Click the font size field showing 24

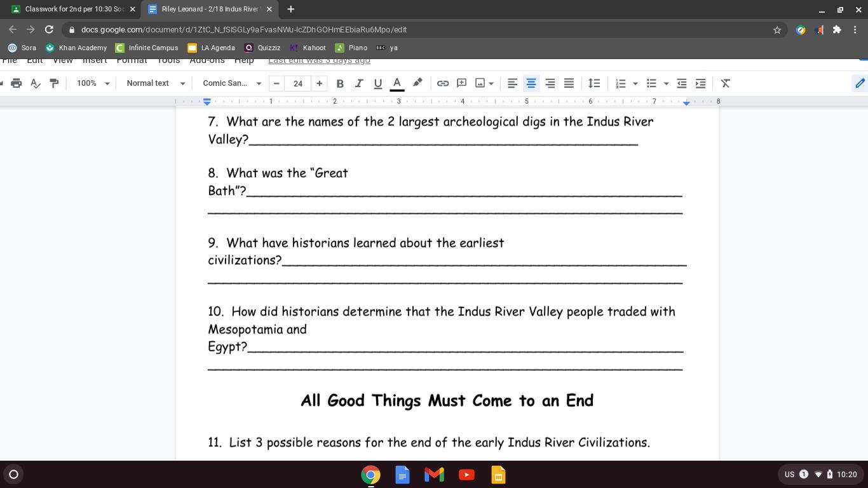298,83
